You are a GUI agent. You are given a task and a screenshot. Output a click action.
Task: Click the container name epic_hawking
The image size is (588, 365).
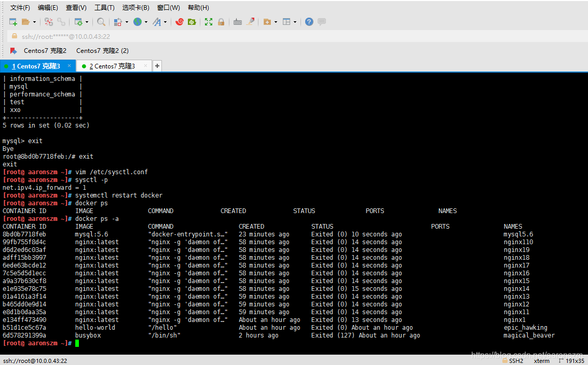pyautogui.click(x=525, y=328)
